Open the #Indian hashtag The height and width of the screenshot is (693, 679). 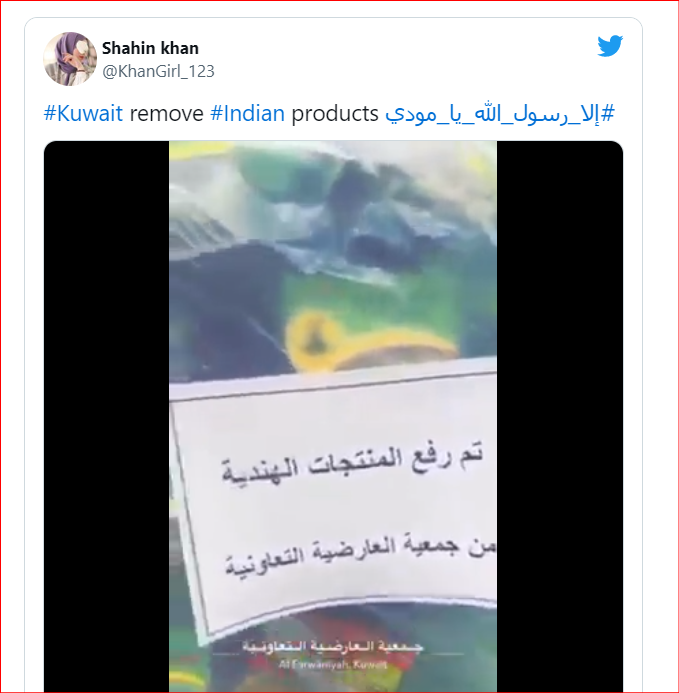coord(247,114)
